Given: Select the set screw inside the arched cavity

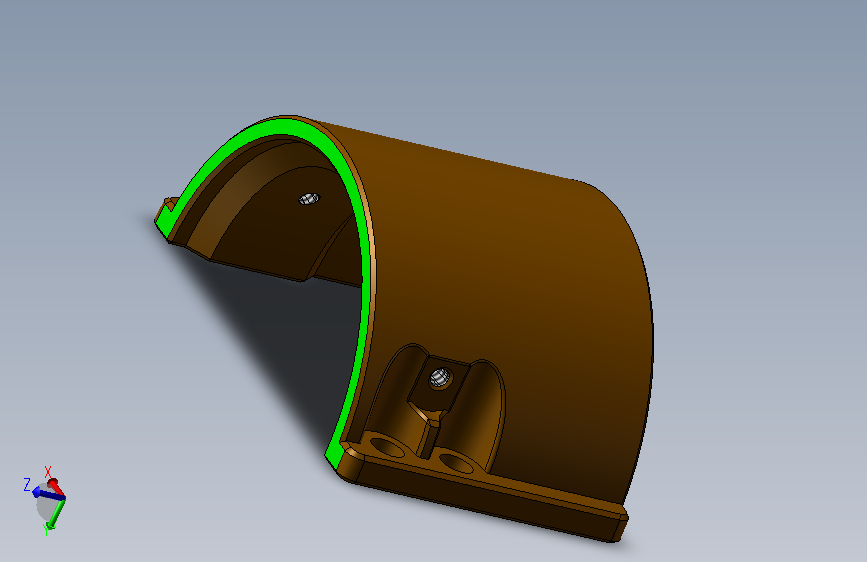Looking at the screenshot, I should (309, 199).
